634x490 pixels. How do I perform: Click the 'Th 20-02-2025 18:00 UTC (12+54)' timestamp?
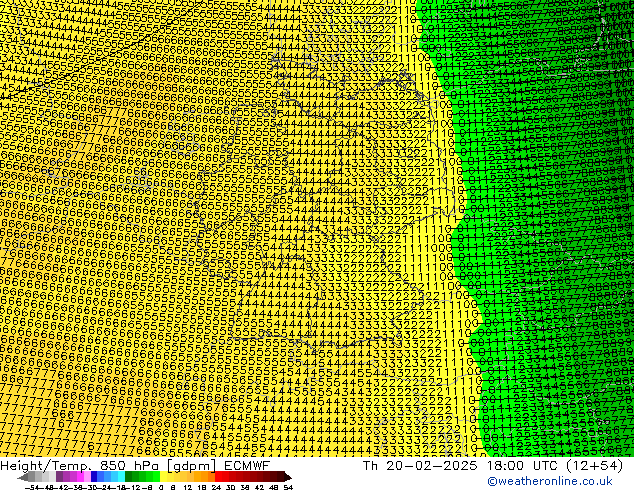click(493, 465)
